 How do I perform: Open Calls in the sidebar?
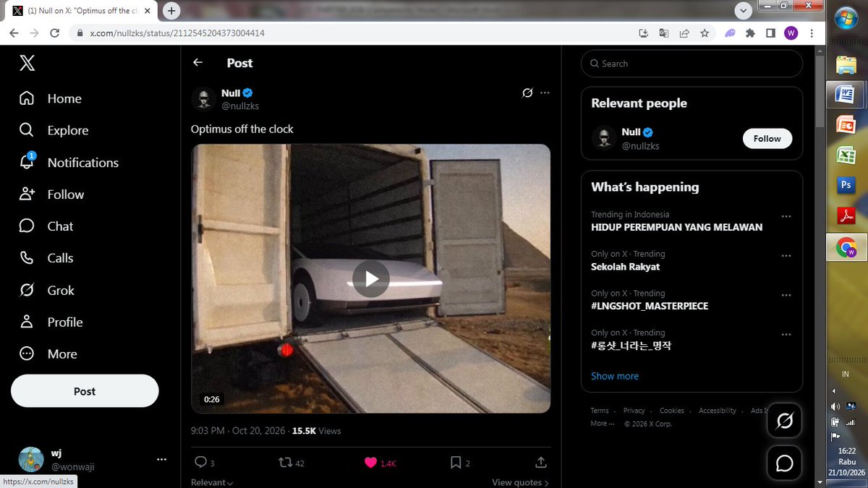coord(46,258)
